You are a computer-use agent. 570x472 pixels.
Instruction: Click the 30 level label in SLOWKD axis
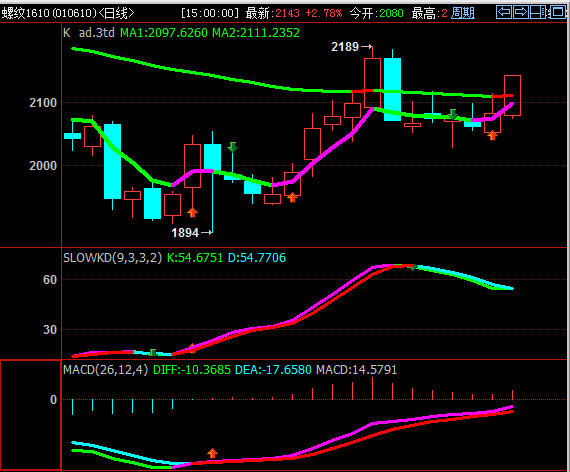click(50, 330)
